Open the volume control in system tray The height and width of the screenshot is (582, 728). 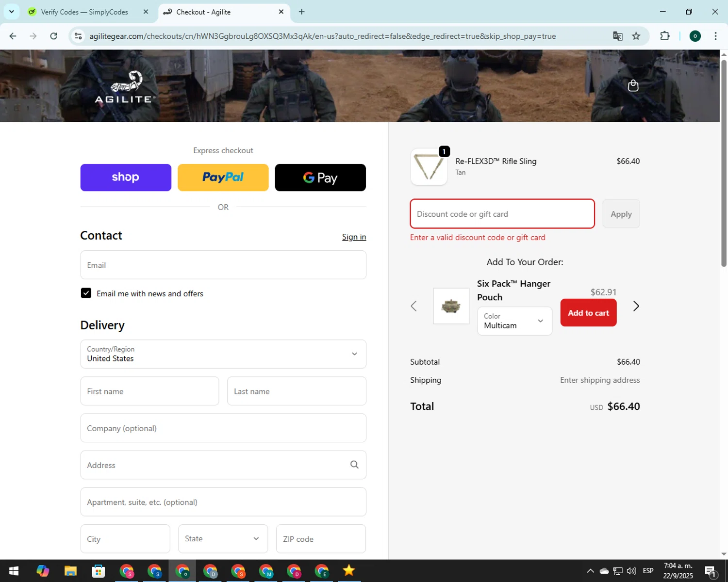point(631,571)
